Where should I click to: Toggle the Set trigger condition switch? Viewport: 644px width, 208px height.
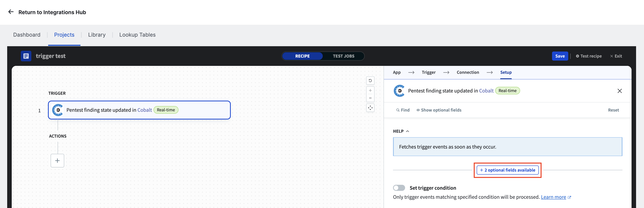(398, 188)
